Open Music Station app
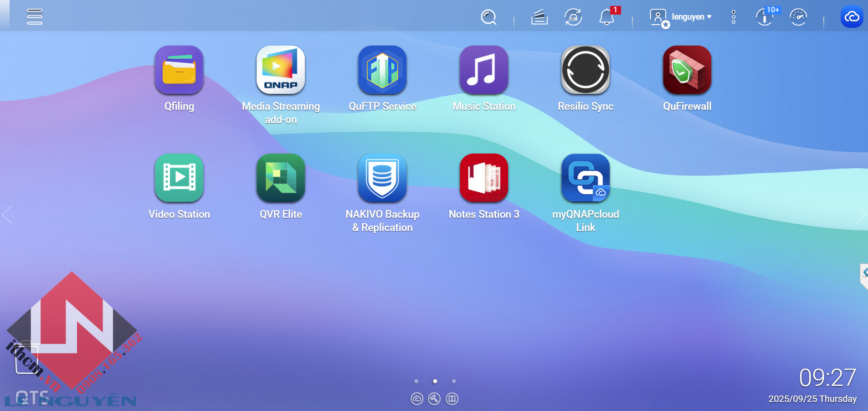Screen dimensions: 868x411 point(484,70)
